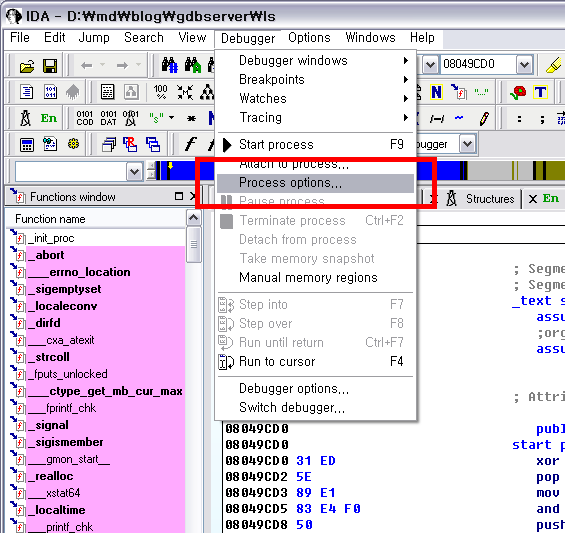
Task: Click the 0101 COD convert icon
Action: point(85,118)
